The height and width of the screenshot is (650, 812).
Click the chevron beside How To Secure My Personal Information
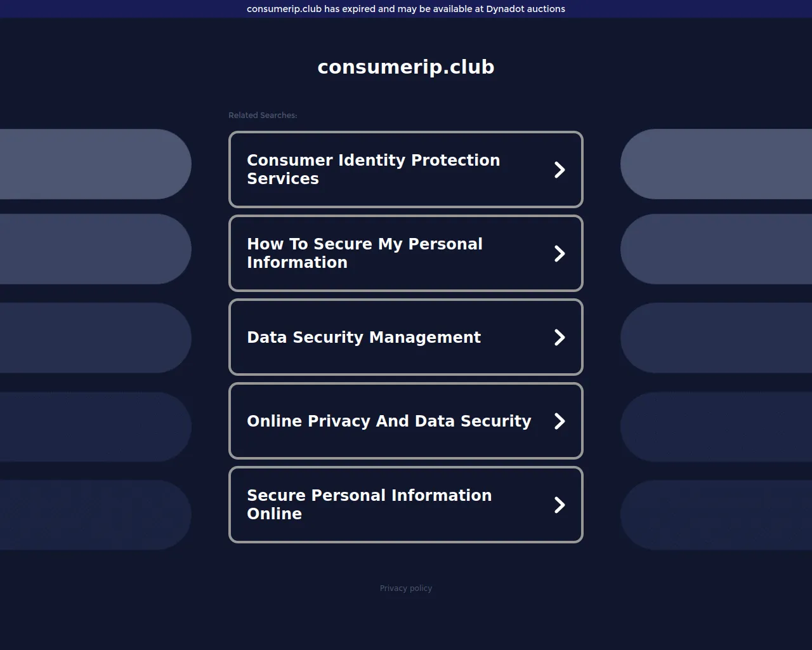tap(560, 253)
